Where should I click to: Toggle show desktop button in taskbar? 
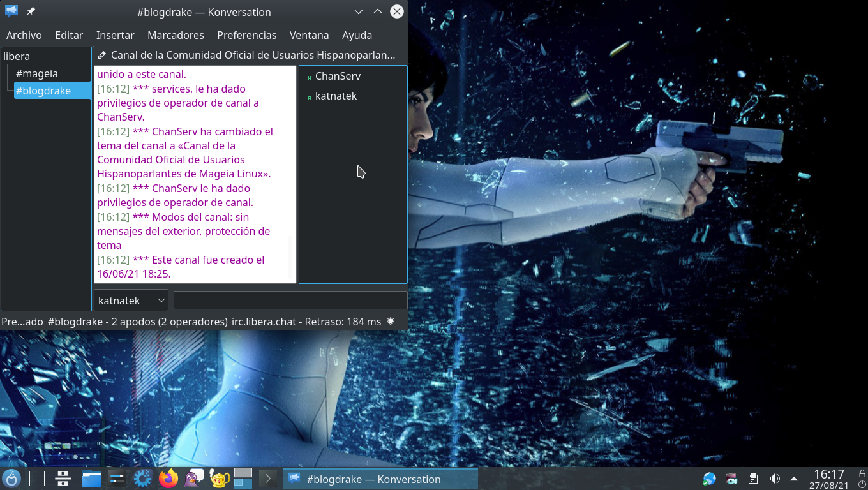(37, 479)
